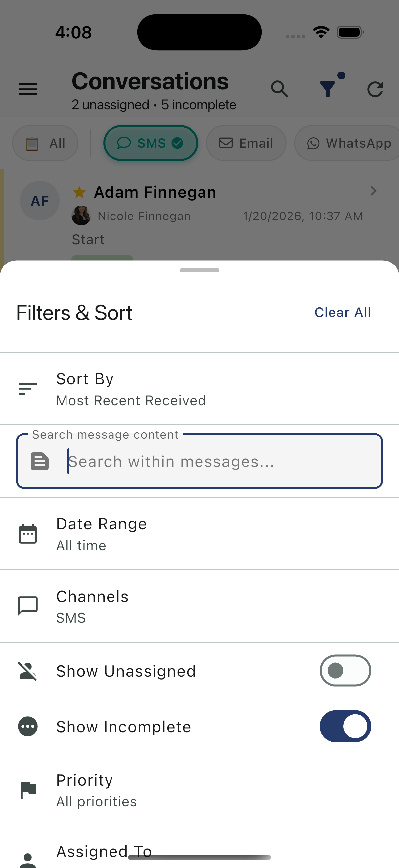This screenshot has width=399, height=868.
Task: Click the Sort By lines icon
Action: [27, 389]
